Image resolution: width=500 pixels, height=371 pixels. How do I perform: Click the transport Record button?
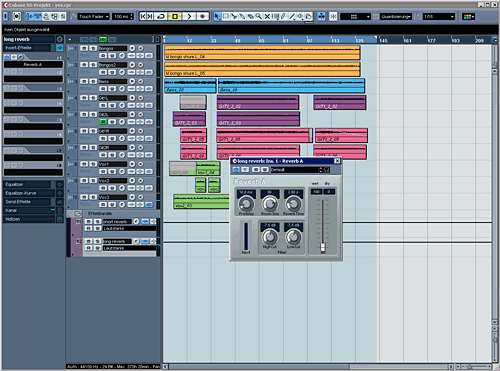coord(202,16)
